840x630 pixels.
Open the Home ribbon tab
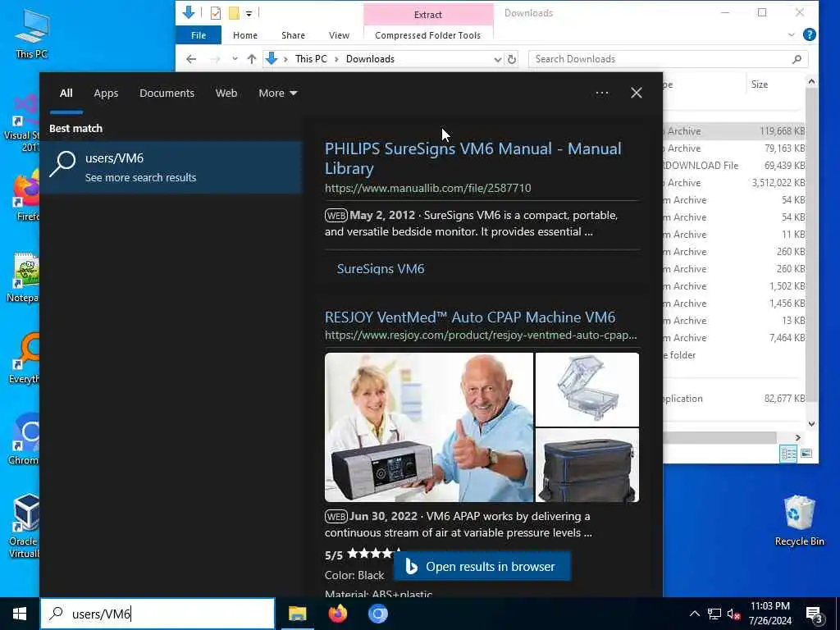pyautogui.click(x=244, y=35)
